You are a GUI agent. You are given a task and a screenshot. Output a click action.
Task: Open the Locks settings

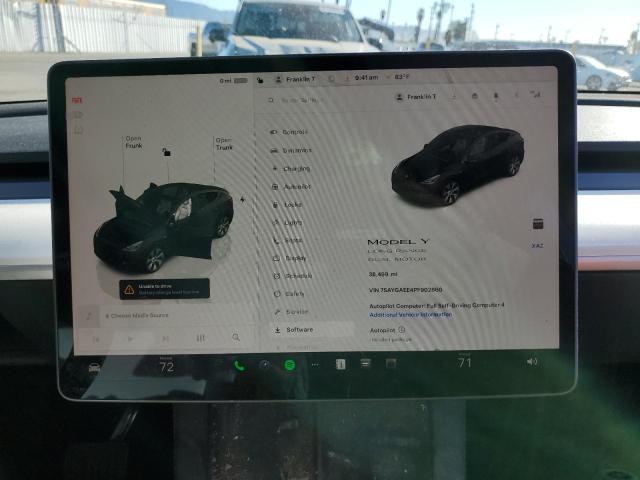point(288,204)
